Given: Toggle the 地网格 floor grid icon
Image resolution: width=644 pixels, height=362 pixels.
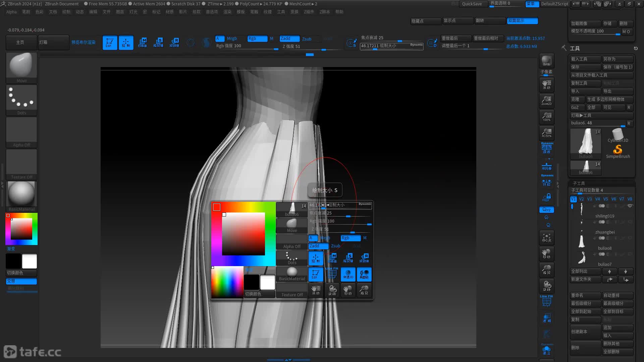Looking at the screenshot, I should 546,166.
